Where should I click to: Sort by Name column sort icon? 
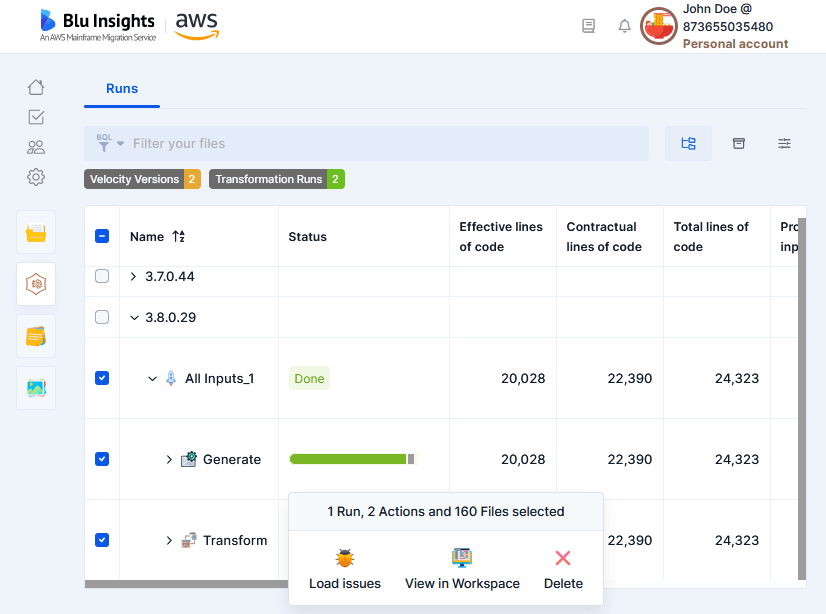179,236
